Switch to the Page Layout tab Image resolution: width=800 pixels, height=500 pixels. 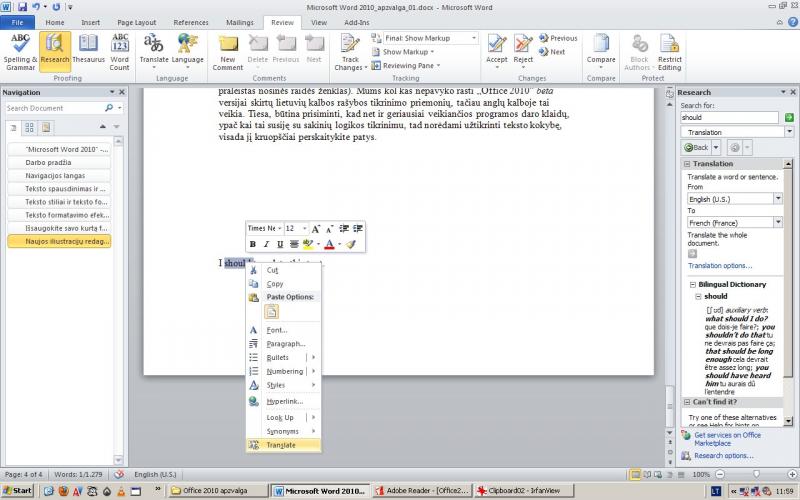coord(137,22)
